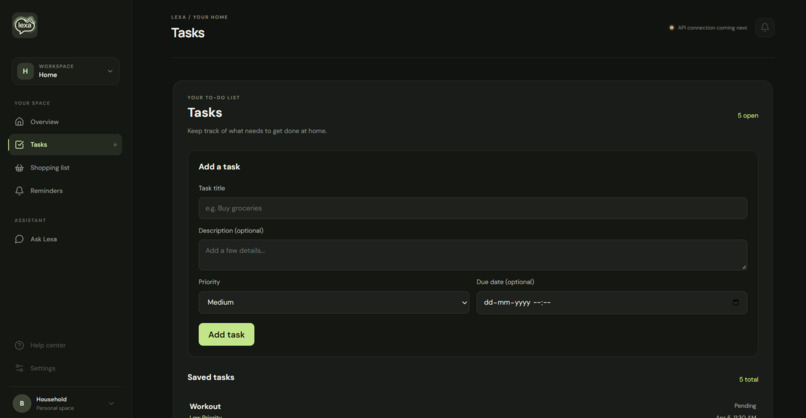
Task: Click the Workout saved task
Action: click(205, 406)
